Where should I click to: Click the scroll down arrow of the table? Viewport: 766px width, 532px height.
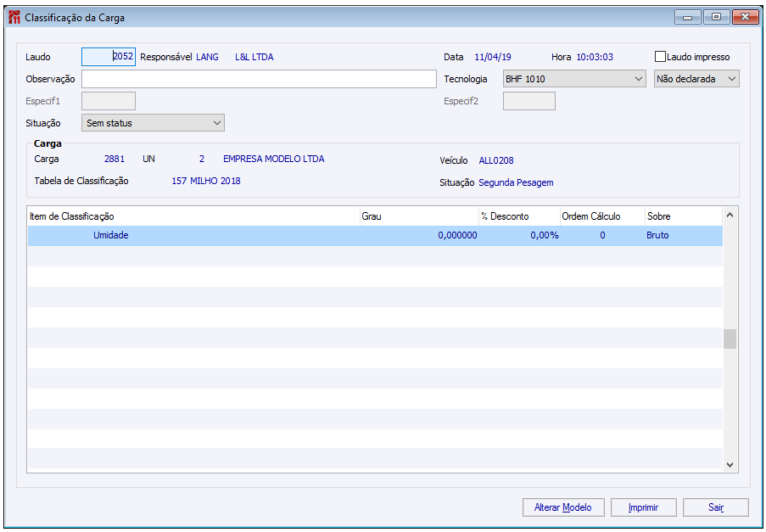730,465
